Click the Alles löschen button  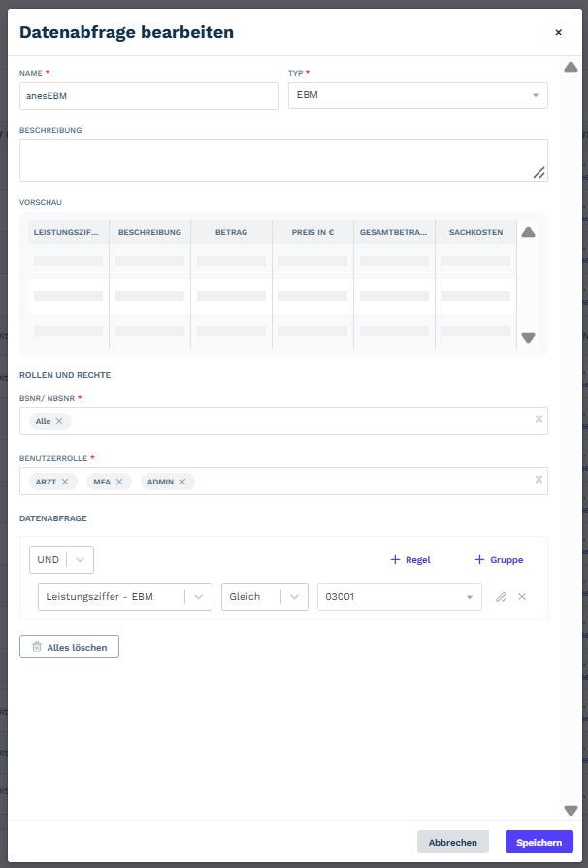pos(69,647)
